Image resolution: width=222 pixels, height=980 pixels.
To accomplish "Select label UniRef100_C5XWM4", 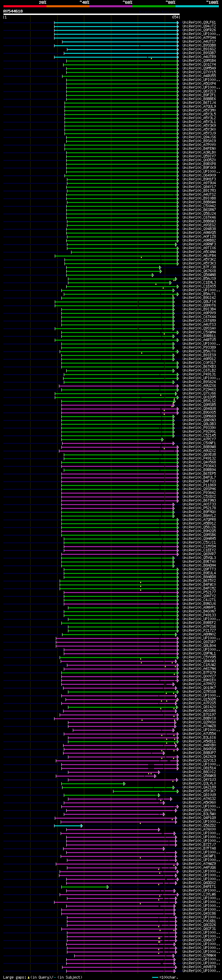I will 199,332.
